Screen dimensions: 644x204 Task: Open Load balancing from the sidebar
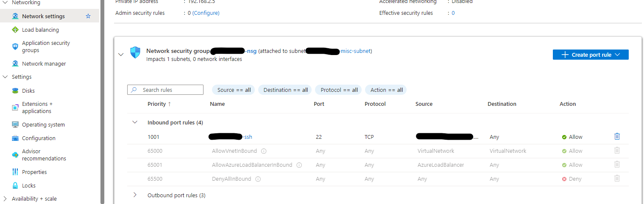40,30
